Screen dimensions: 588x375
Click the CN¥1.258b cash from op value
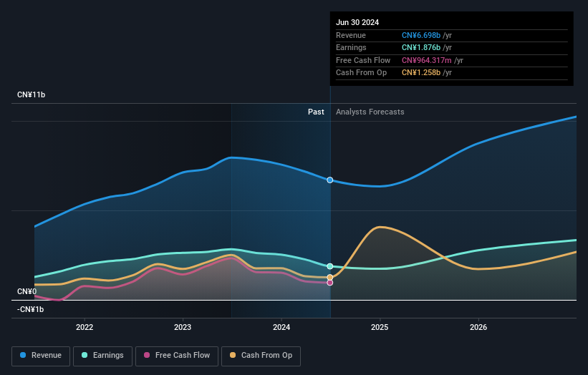tap(421, 73)
